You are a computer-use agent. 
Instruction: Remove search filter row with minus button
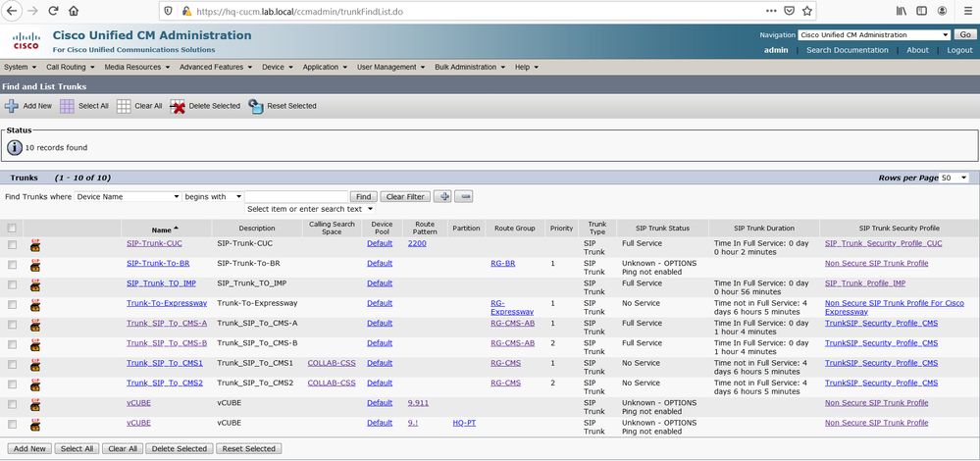click(463, 197)
